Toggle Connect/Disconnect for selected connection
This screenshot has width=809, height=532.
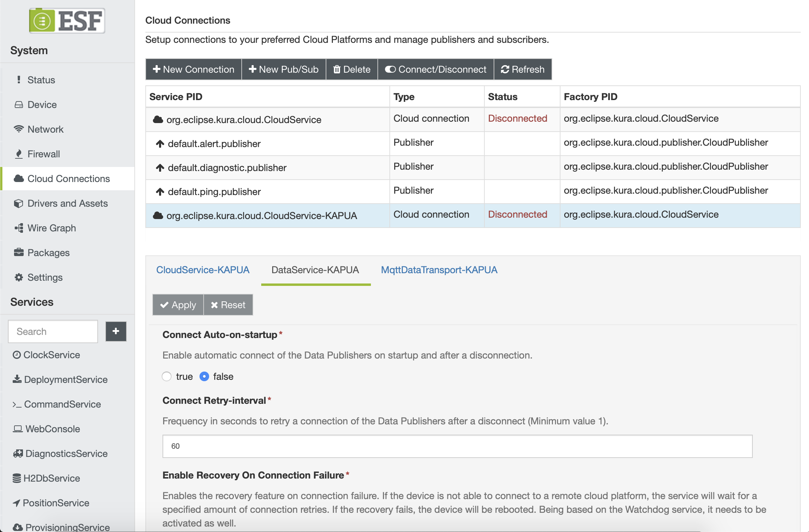point(436,69)
